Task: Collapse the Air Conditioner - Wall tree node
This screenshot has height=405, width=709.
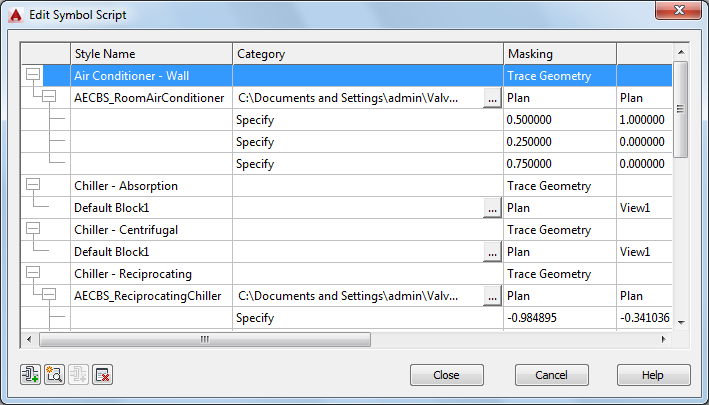Action: 34,75
